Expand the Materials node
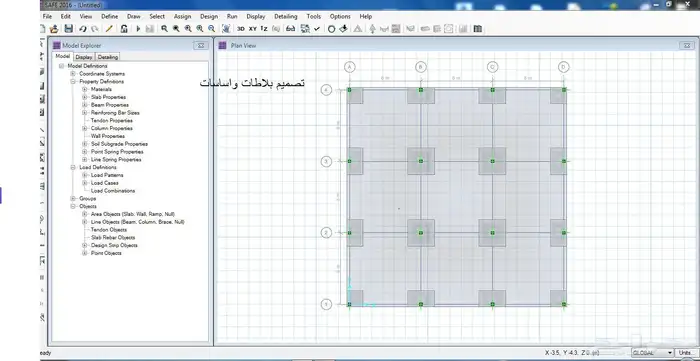Screen dimensions: 700x361 [84, 89]
